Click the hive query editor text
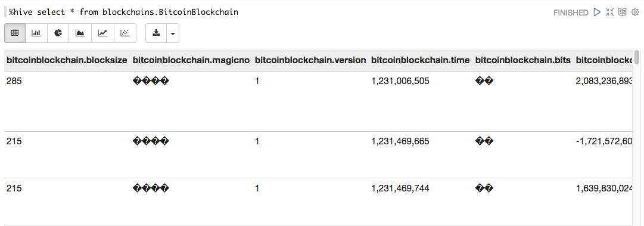This screenshot has height=226, width=644. pyautogui.click(x=124, y=13)
